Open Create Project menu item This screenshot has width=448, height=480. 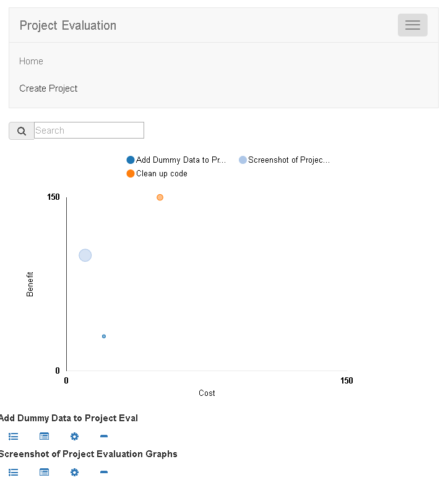[48, 88]
